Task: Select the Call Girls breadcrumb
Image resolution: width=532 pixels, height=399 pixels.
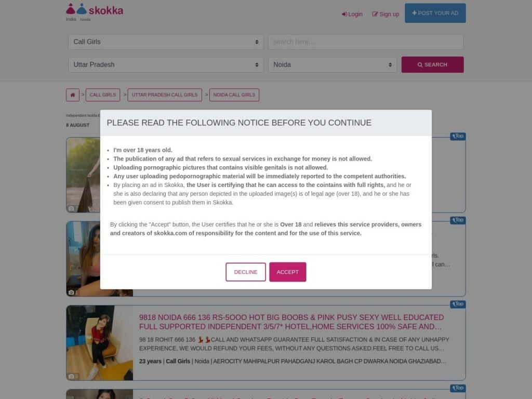Action: pyautogui.click(x=103, y=95)
